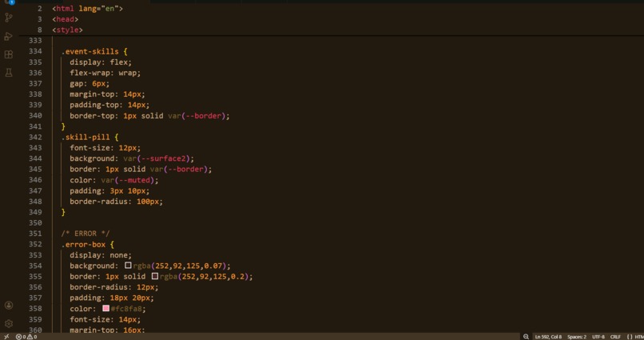The width and height of the screenshot is (644, 340).
Task: Jump to sticky <style> line
Action: point(67,30)
